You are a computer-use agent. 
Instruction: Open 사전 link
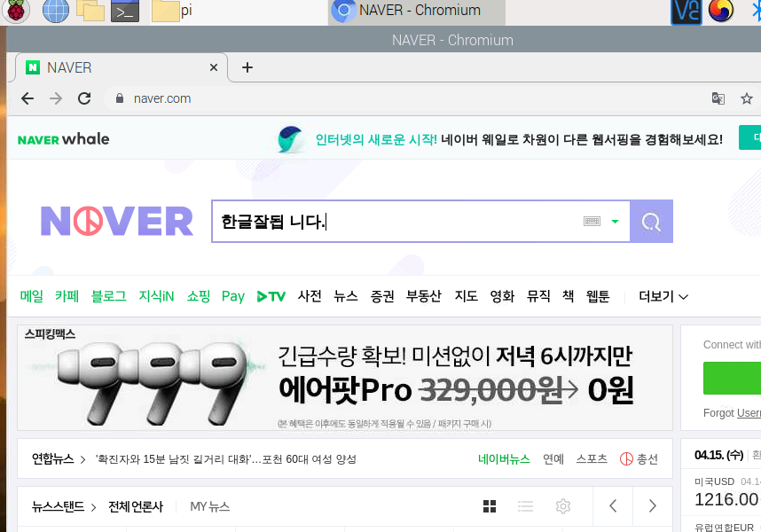[x=310, y=296]
